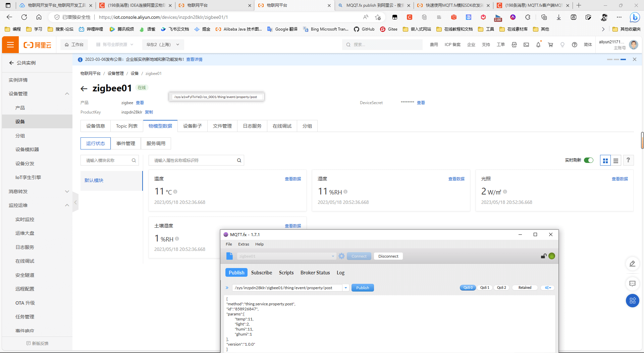The image size is (644, 353).
Task: Open the shopping cart icon
Action: pos(550,45)
